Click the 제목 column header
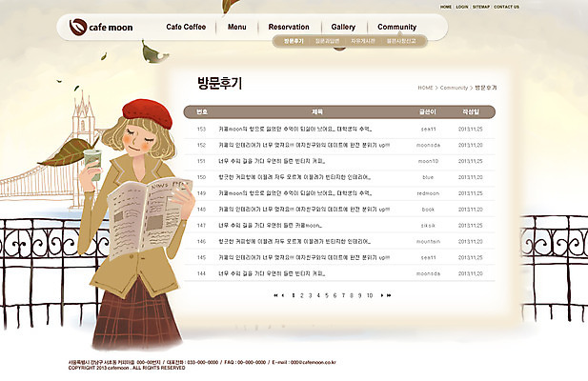Screen dimensions: 588x381 pos(317,111)
